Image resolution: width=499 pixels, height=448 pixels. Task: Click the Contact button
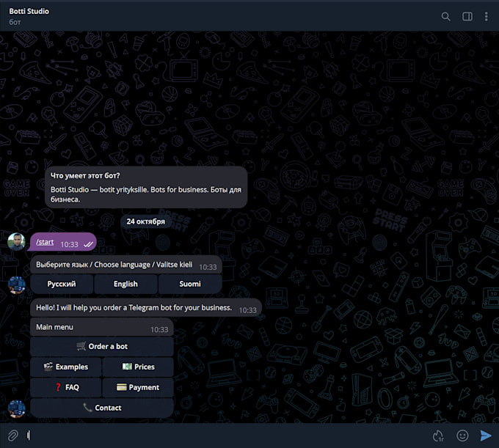pos(102,408)
